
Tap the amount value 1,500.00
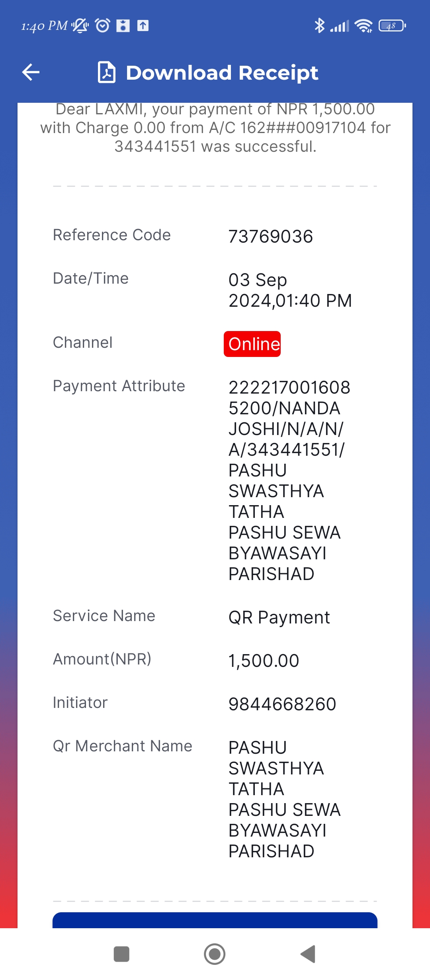pos(264,661)
